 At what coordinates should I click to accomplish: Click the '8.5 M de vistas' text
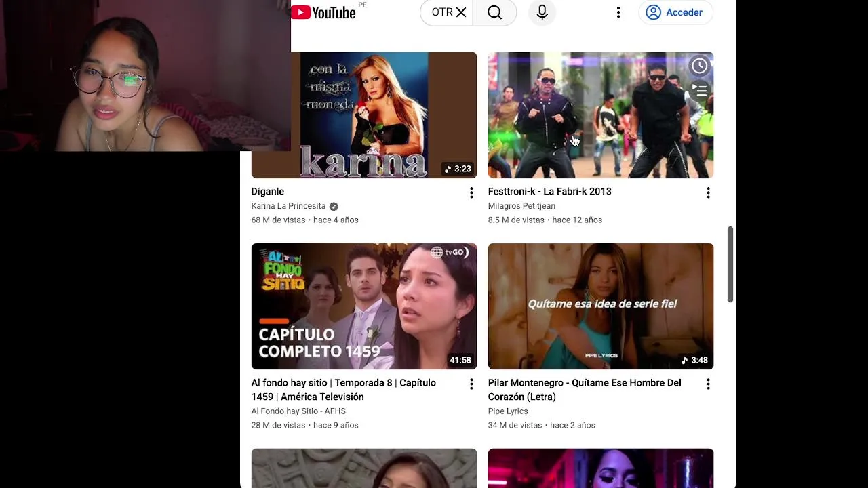(516, 220)
